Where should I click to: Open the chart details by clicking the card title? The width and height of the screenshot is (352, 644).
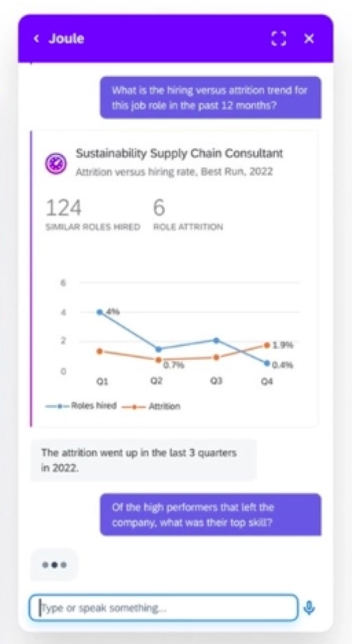click(x=179, y=153)
